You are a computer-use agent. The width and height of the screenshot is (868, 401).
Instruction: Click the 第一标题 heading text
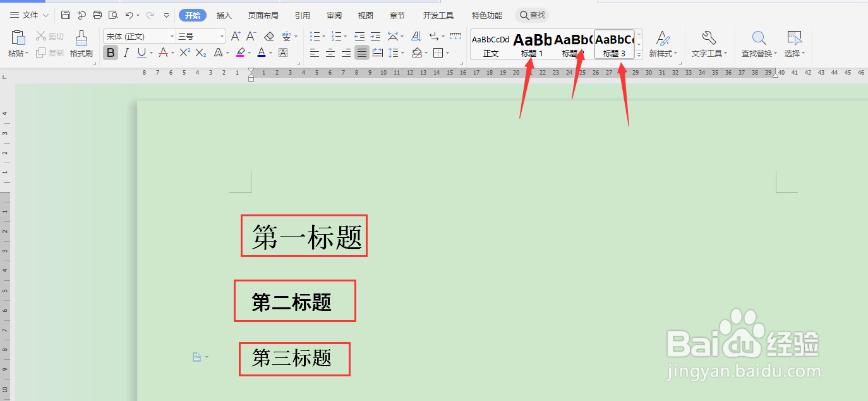[x=307, y=237]
